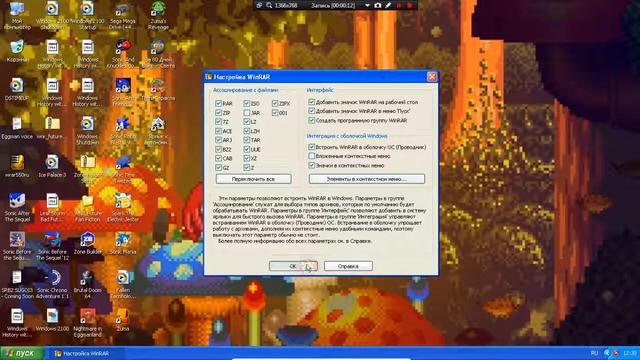
Task: Select the Spark The Electric Jester shortcut
Action: [x=122, y=207]
